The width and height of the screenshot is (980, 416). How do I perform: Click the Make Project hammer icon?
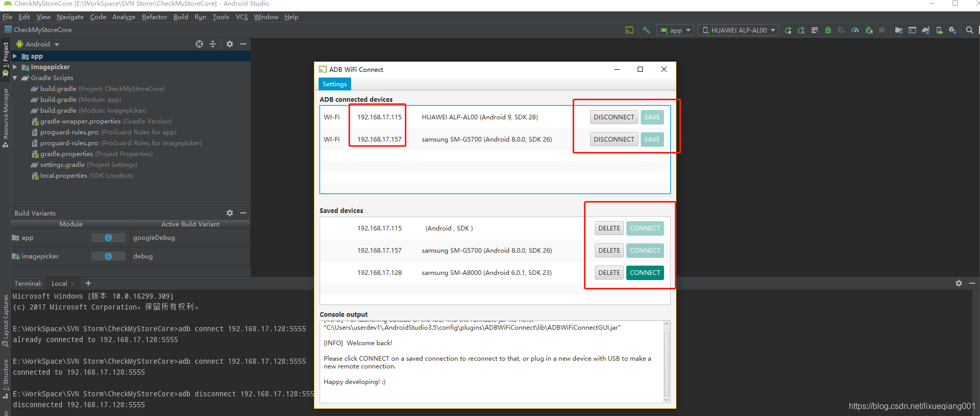[646, 30]
